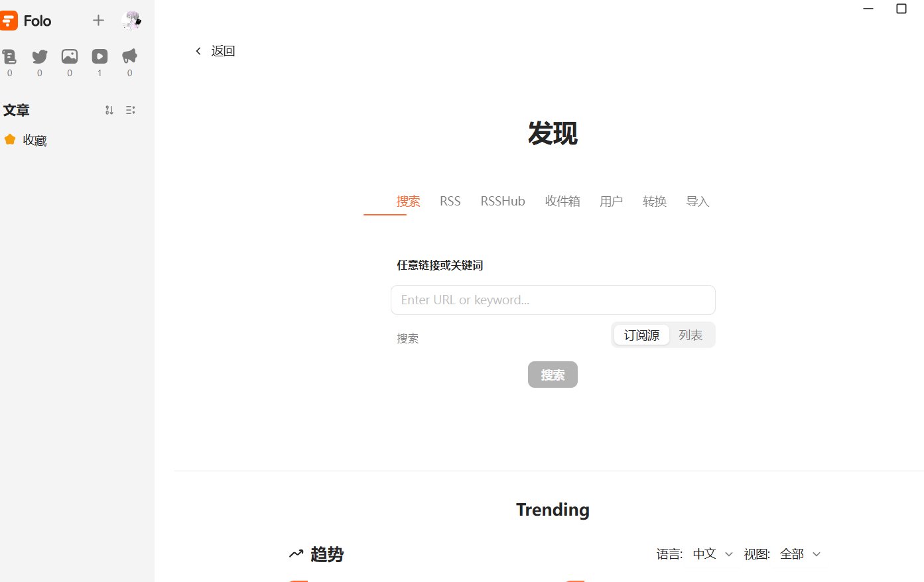Click the list options icon beside 文章

[x=131, y=110]
